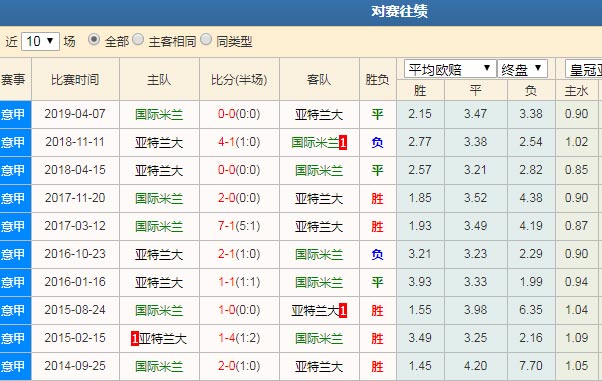Open the 终盘 dropdown
The image size is (602, 381).
[x=522, y=69]
